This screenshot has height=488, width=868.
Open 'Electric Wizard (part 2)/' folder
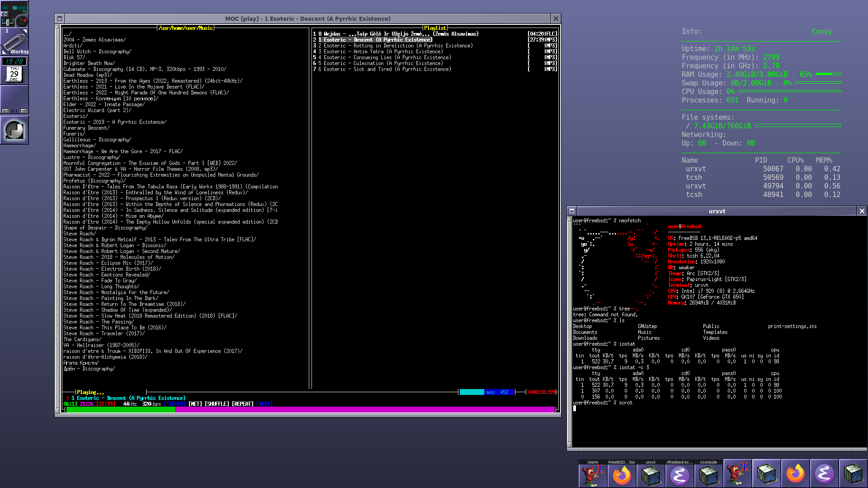click(97, 110)
